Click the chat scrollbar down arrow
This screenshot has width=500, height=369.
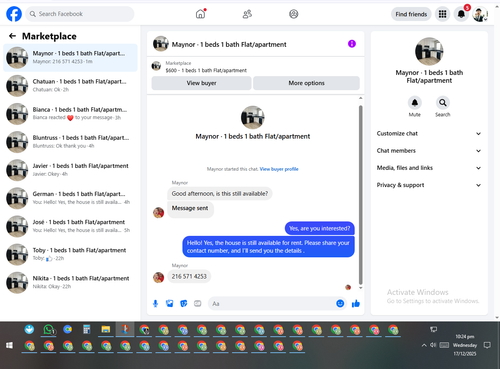click(360, 288)
